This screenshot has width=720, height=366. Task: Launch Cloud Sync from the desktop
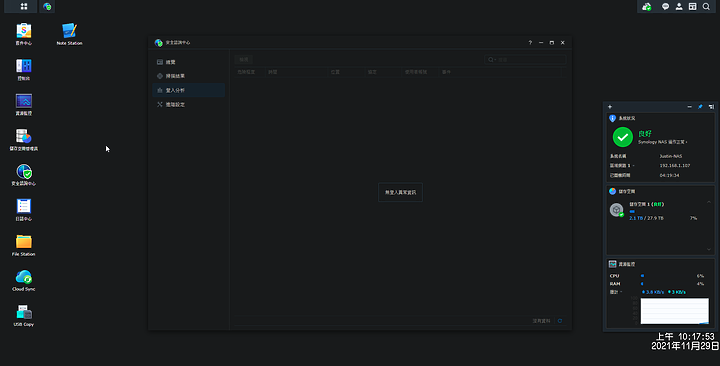coord(24,280)
